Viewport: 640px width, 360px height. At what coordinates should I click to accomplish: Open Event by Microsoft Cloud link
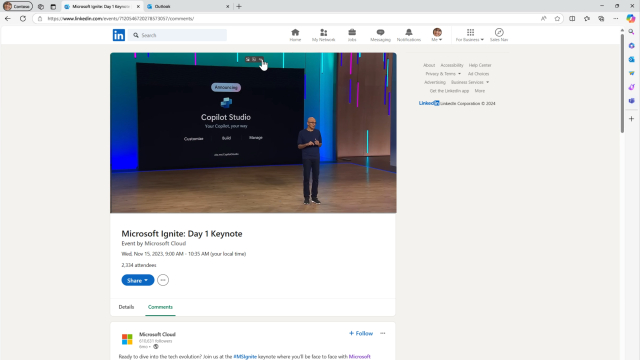[x=153, y=243]
